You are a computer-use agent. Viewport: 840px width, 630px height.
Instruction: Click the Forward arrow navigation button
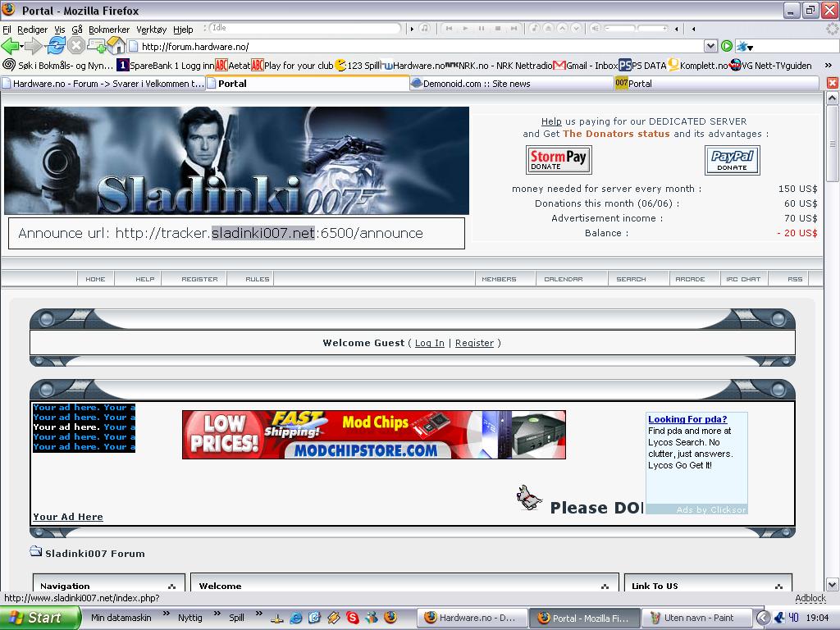click(x=33, y=47)
